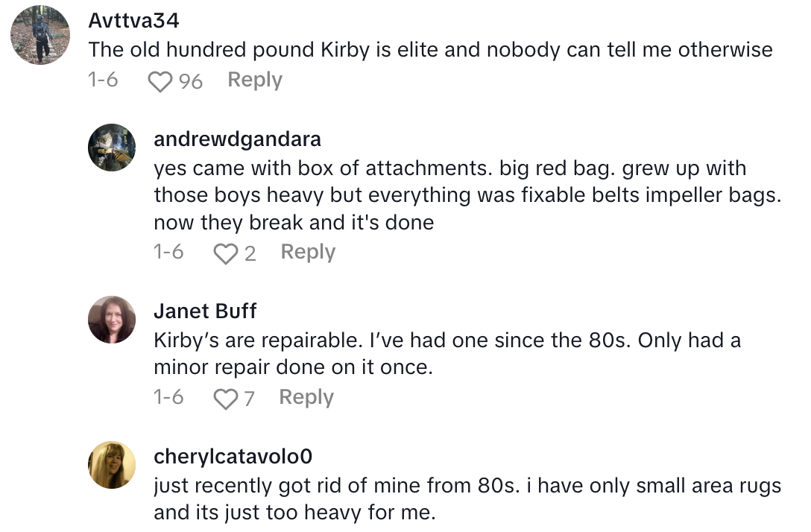Screen dimensions: 811x532
Task: Expand the 1-6 date on andrewdgandara's reply
Action: [x=170, y=252]
